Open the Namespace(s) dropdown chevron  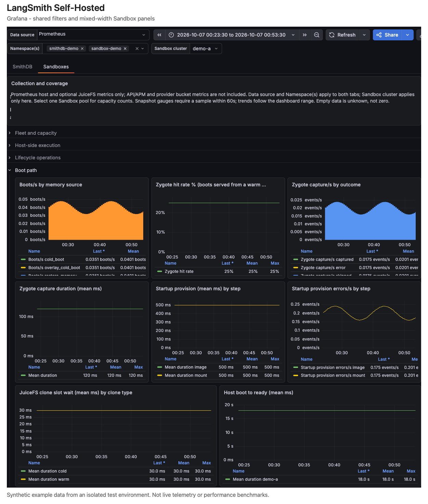(143, 49)
